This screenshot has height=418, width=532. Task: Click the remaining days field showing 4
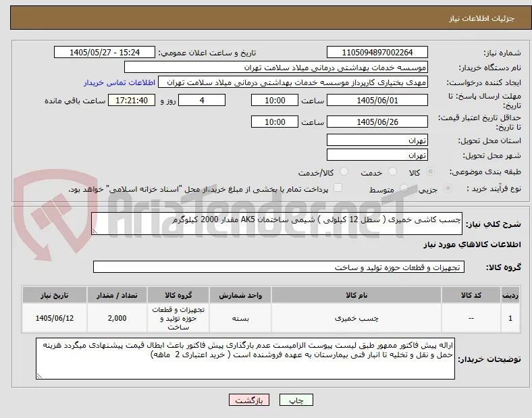(x=202, y=101)
